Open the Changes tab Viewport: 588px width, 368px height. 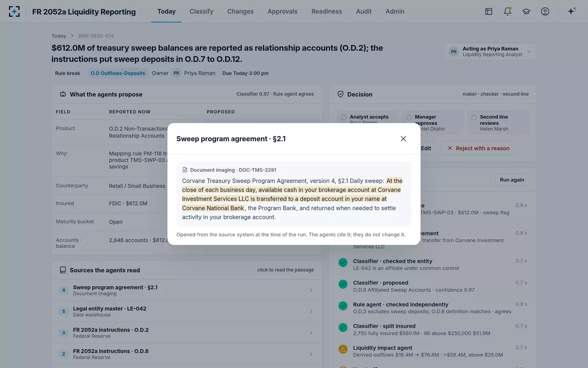[x=241, y=11]
